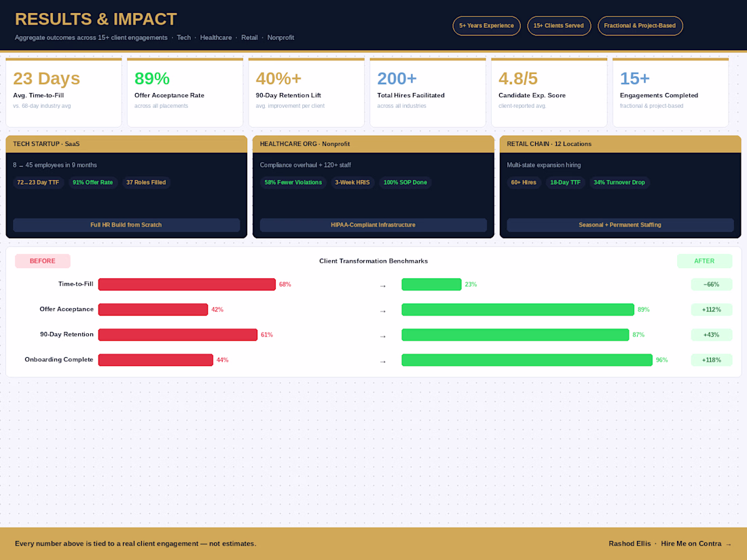Click the 60+ Hires chip

click(x=524, y=183)
